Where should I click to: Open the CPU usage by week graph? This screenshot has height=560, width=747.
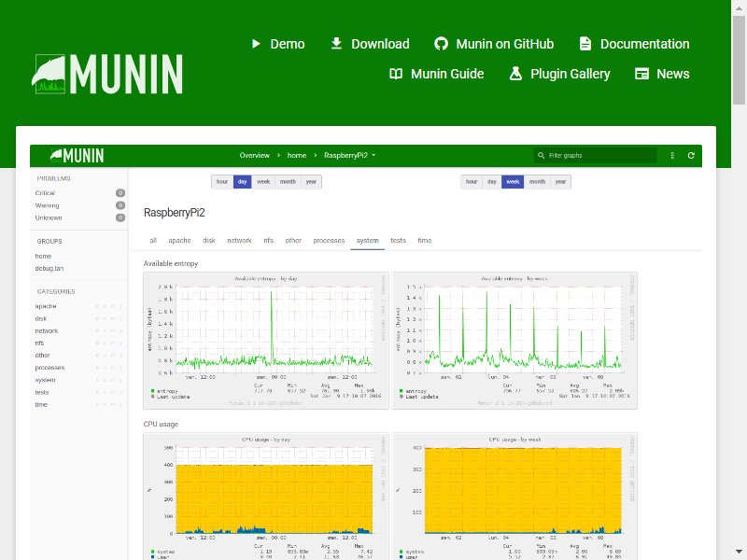click(x=514, y=497)
